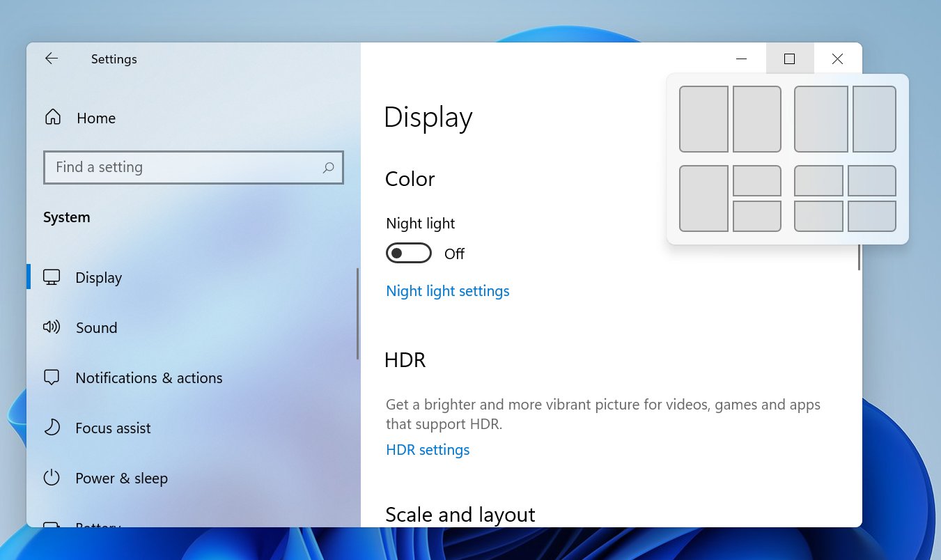The height and width of the screenshot is (560, 941).
Task: Click the Sound speaker icon
Action: point(51,327)
